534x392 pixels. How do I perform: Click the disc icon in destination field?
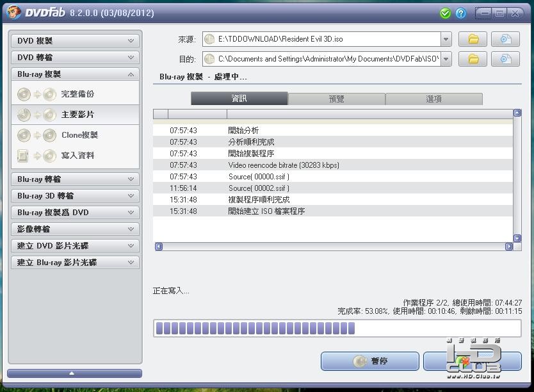(209, 59)
